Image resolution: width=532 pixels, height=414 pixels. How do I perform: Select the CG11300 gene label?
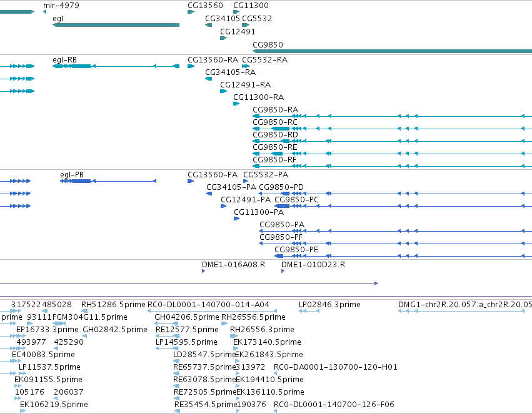(251, 6)
